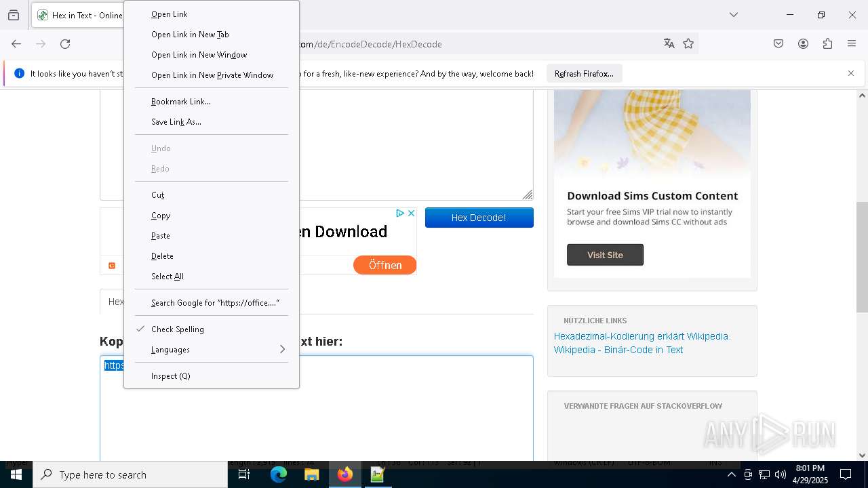Open Notepad++ taskbar icon
The height and width of the screenshot is (488, 868).
tap(378, 474)
